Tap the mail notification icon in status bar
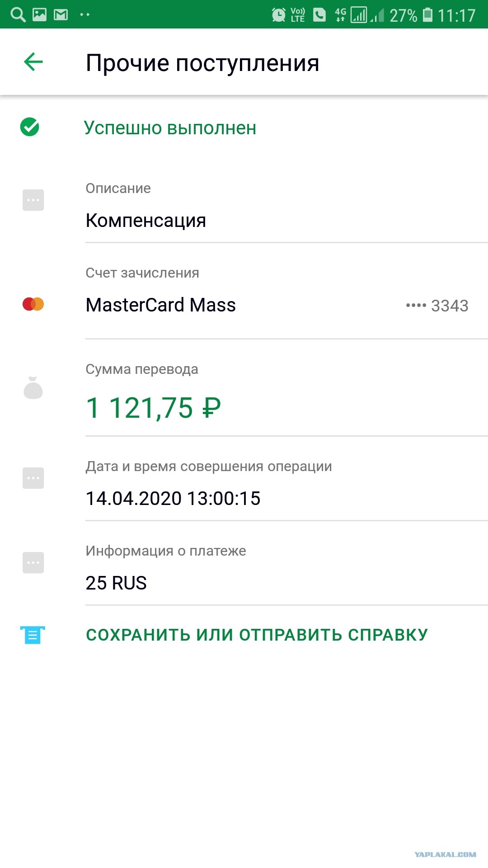 point(61,15)
